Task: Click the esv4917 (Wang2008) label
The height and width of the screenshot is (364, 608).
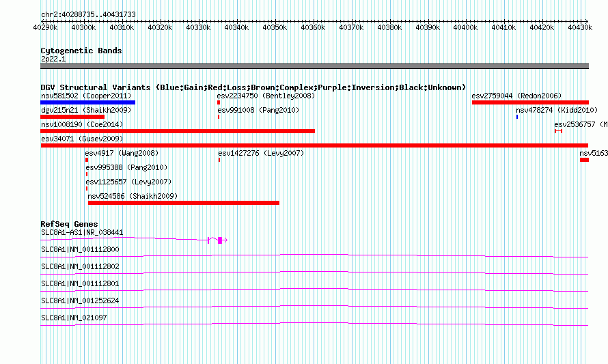Action: point(122,153)
